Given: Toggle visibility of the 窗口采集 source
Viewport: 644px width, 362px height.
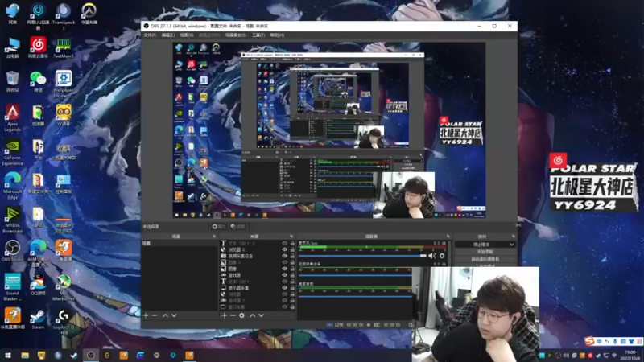Looking at the screenshot, I should tap(285, 306).
